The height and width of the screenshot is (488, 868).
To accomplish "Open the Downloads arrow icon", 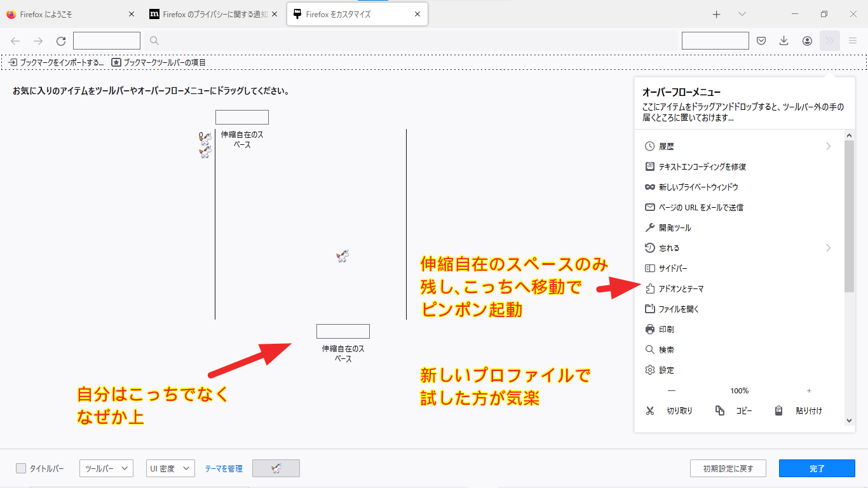I will pyautogui.click(x=784, y=41).
